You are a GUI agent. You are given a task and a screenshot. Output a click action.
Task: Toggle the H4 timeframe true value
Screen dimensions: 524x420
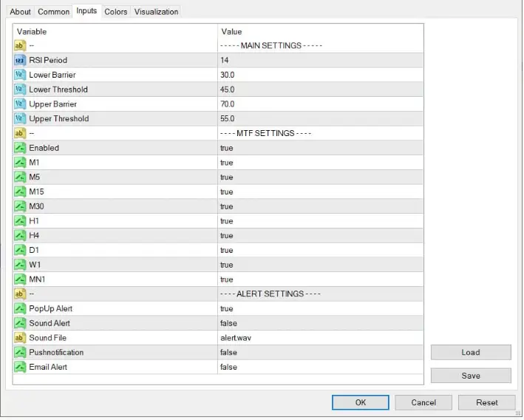point(226,236)
